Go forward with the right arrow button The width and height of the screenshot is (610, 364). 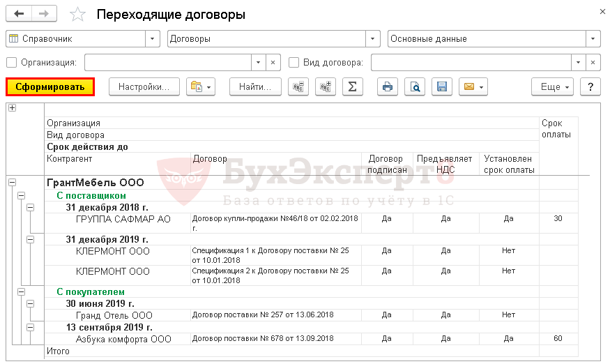tap(44, 14)
